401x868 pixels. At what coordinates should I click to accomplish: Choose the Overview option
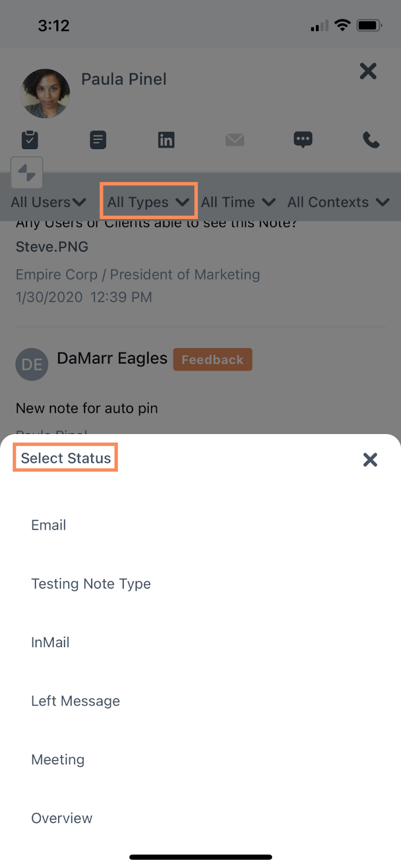coord(62,818)
